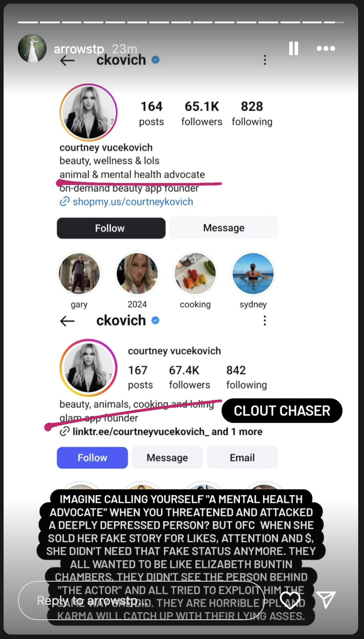Screen dimensions: 364x639
Task: Open the lower ckovich vertical dots menu
Action: point(265,320)
